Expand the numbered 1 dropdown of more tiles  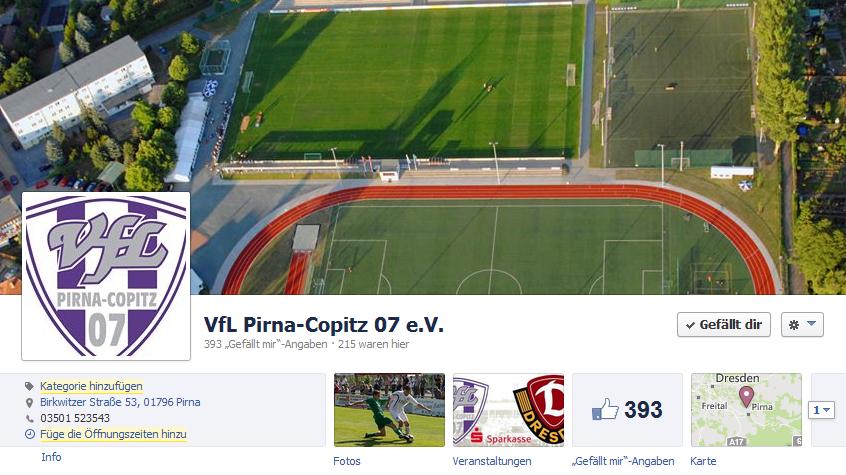point(822,410)
